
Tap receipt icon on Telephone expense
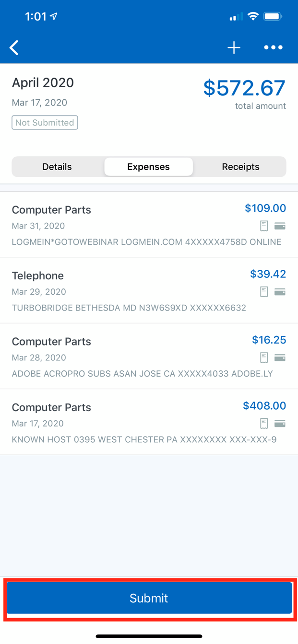pyautogui.click(x=264, y=292)
